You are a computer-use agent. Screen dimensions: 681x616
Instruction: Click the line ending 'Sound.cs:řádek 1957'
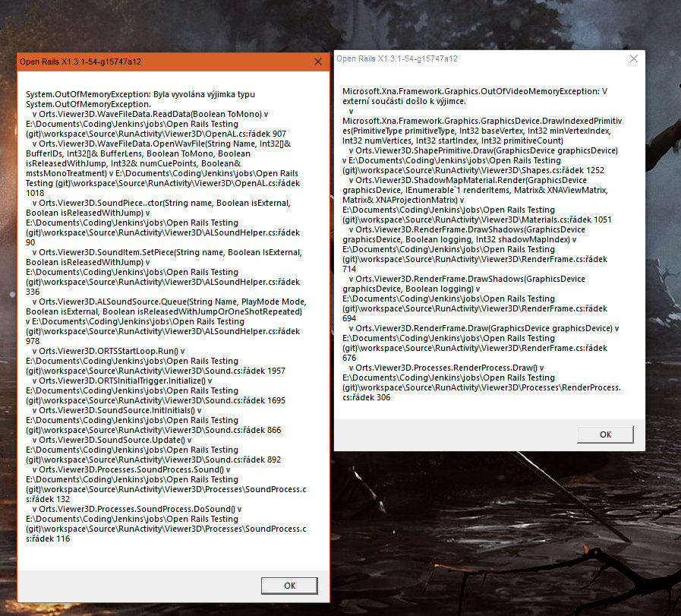coord(156,371)
